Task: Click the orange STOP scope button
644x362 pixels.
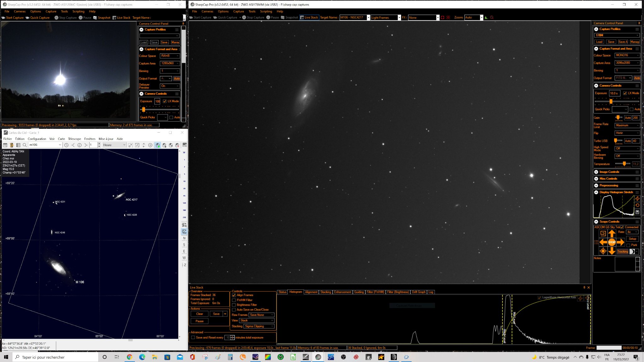Action: point(612,242)
